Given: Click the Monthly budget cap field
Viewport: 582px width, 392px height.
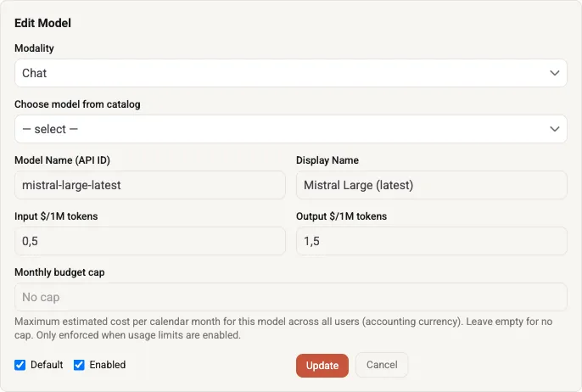Looking at the screenshot, I should (291, 297).
